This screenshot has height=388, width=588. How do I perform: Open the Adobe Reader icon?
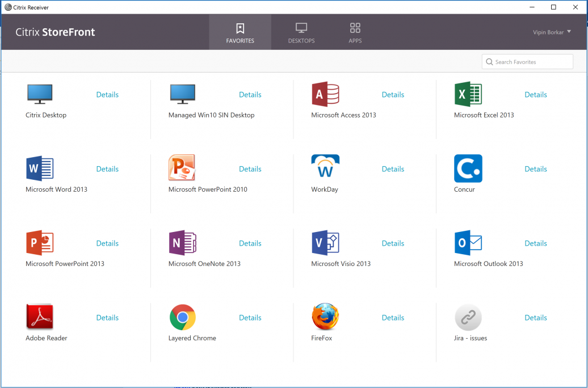pyautogui.click(x=40, y=317)
